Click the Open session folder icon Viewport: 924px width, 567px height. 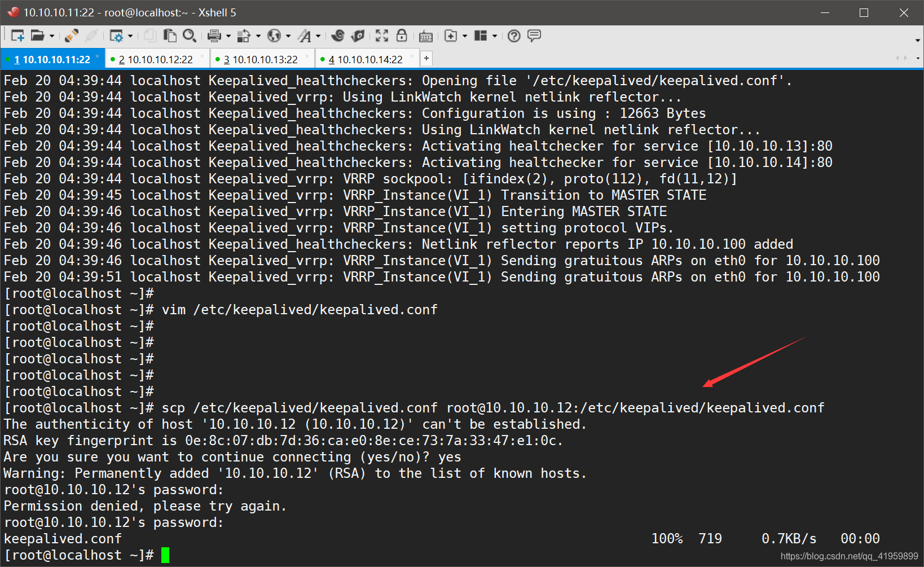tap(37, 36)
